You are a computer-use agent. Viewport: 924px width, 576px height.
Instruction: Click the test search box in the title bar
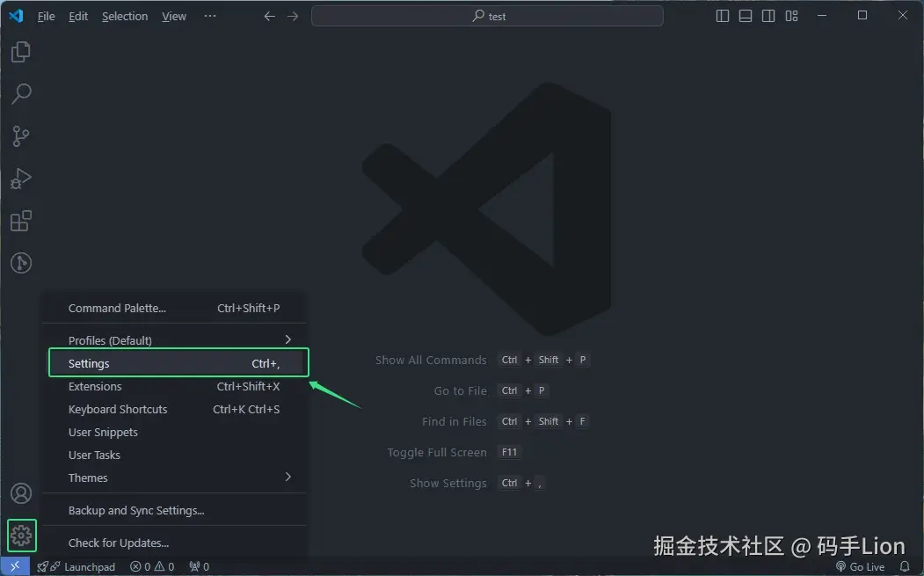487,15
